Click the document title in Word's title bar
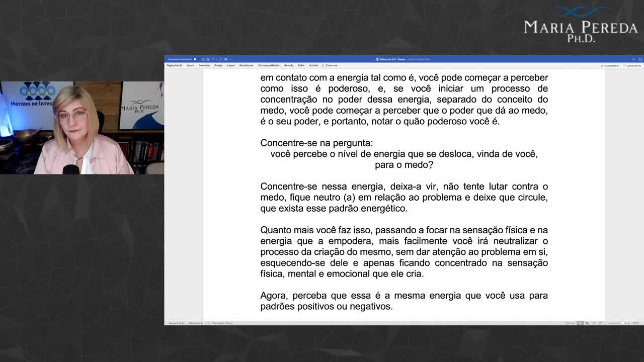The width and height of the screenshot is (644, 362). 393,59
